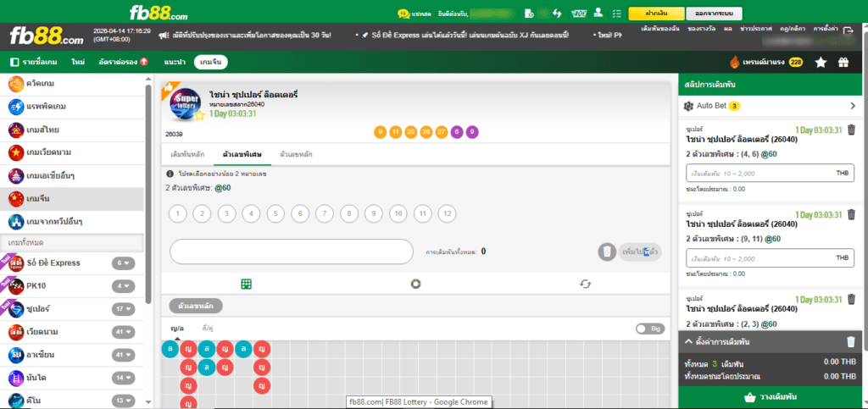The height and width of the screenshot is (409, 868).
Task: Collapse ตั้งค่าการเดิมพัน panel with caret
Action: (688, 341)
